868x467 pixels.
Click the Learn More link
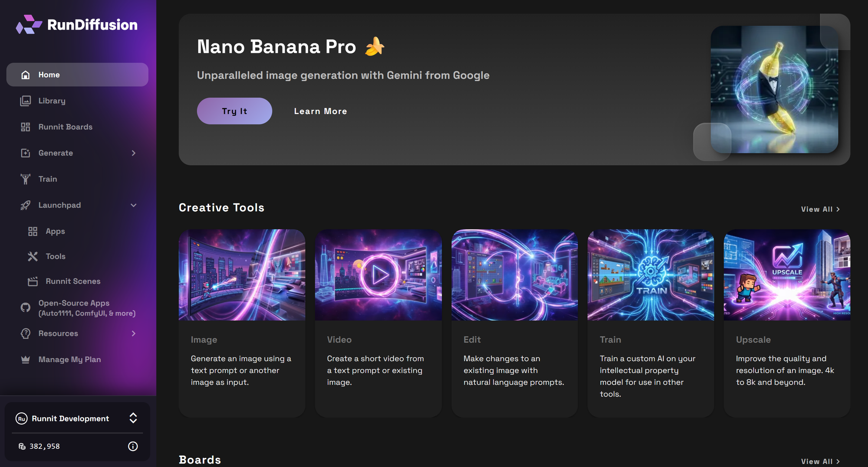click(x=320, y=111)
